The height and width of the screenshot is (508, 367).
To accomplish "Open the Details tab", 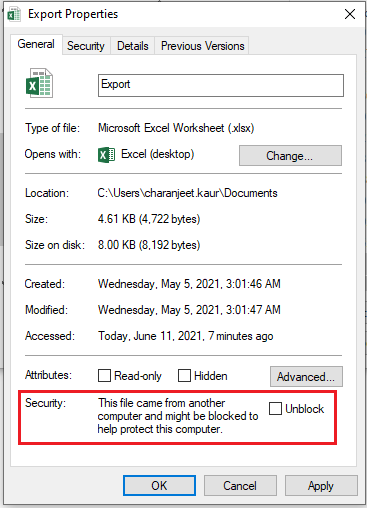I will 133,46.
